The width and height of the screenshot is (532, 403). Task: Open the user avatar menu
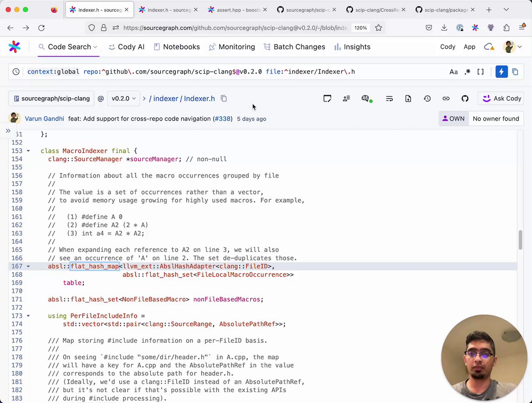(x=512, y=47)
